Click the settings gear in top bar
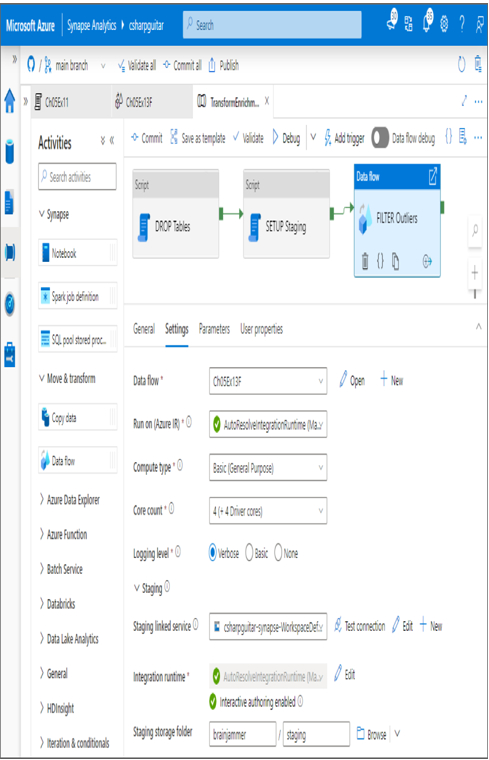This screenshot has width=489, height=760. pyautogui.click(x=444, y=24)
